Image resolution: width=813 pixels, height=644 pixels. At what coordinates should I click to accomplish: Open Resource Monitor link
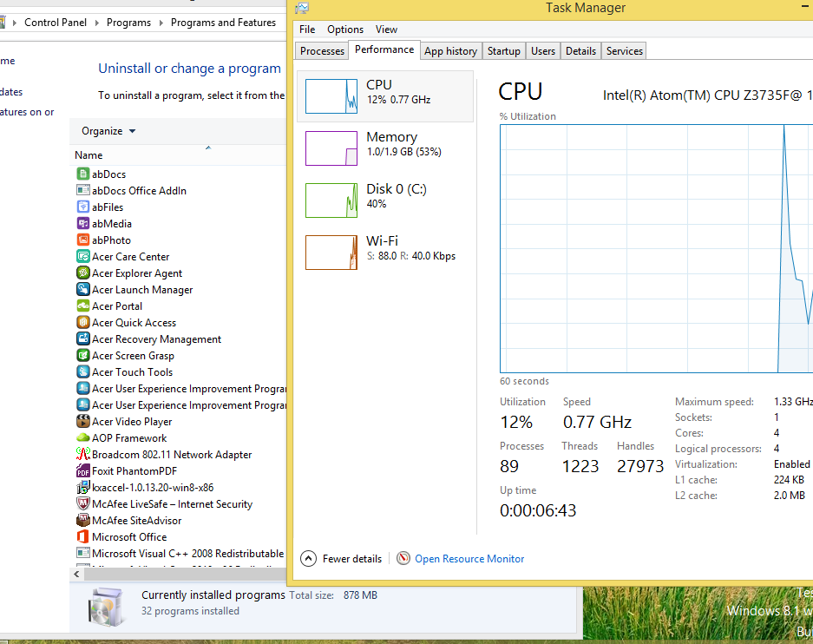tap(469, 559)
